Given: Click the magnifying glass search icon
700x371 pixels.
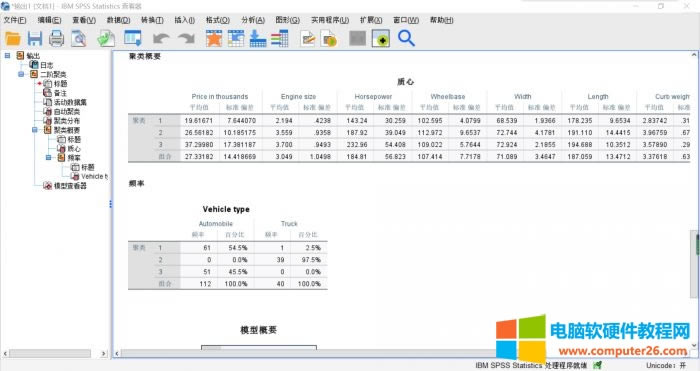Looking at the screenshot, I should point(406,38).
